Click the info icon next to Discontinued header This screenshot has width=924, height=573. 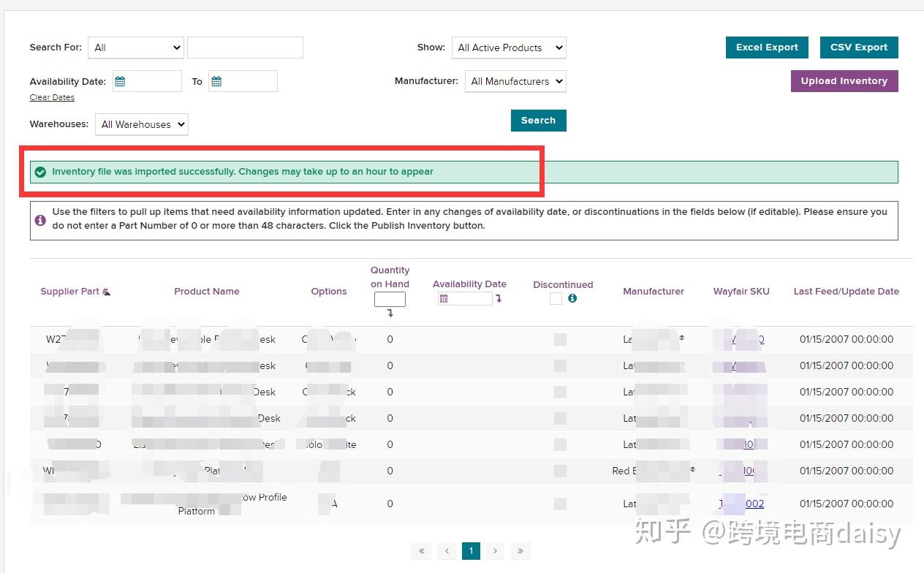click(572, 298)
